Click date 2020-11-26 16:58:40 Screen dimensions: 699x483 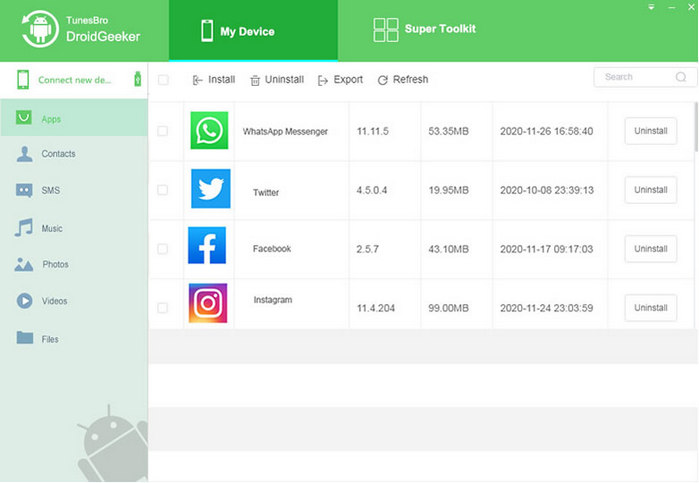(547, 131)
